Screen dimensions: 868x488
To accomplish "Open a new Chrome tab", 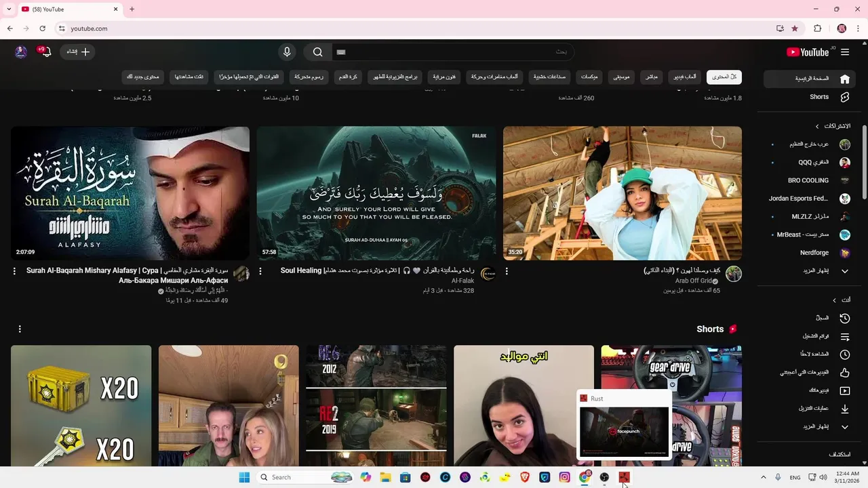I will 132,9.
